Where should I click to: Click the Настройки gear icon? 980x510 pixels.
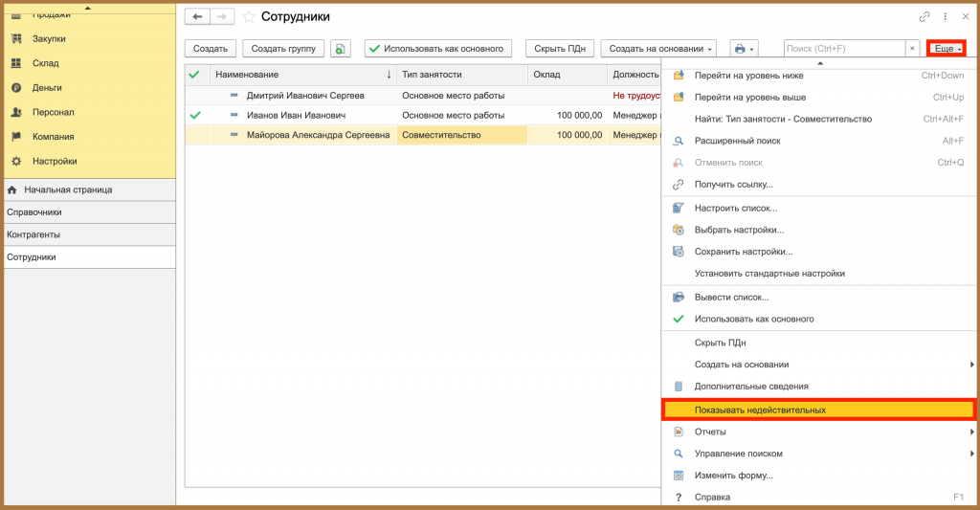click(x=17, y=162)
